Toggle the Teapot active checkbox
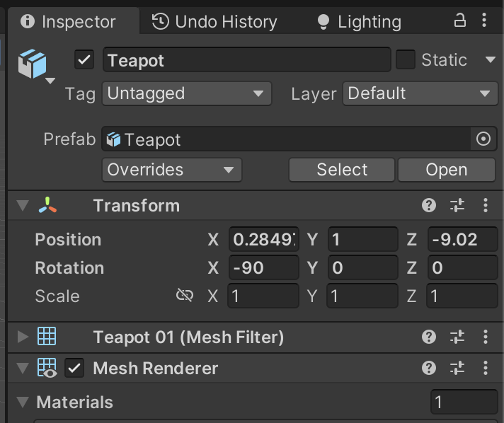The height and width of the screenshot is (423, 504). point(84,59)
